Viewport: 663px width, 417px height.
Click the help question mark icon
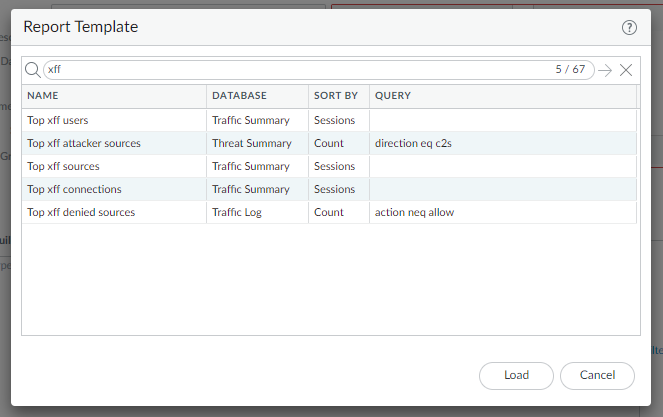click(629, 28)
